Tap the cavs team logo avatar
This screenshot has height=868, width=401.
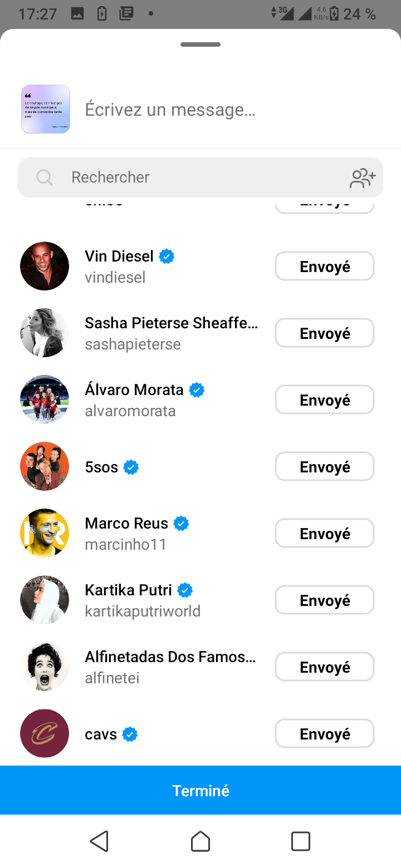click(45, 733)
